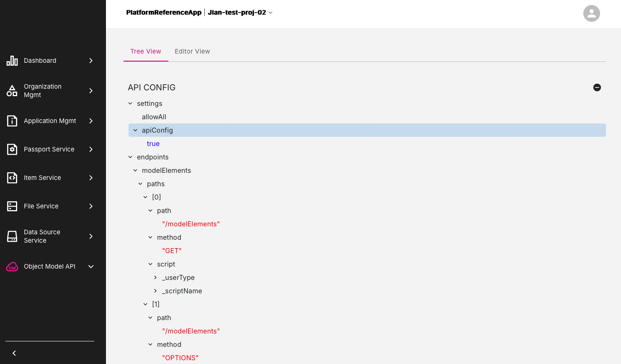Open the user profile avatar

pyautogui.click(x=591, y=13)
